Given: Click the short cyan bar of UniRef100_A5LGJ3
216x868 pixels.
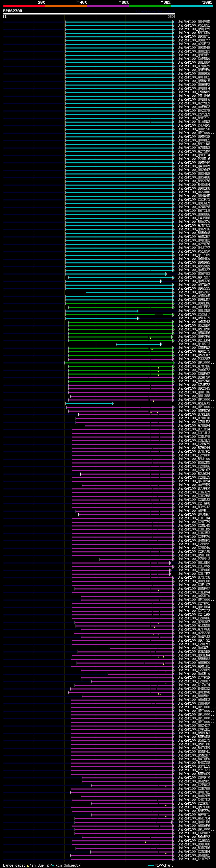Looking at the screenshot, I should [89, 404].
